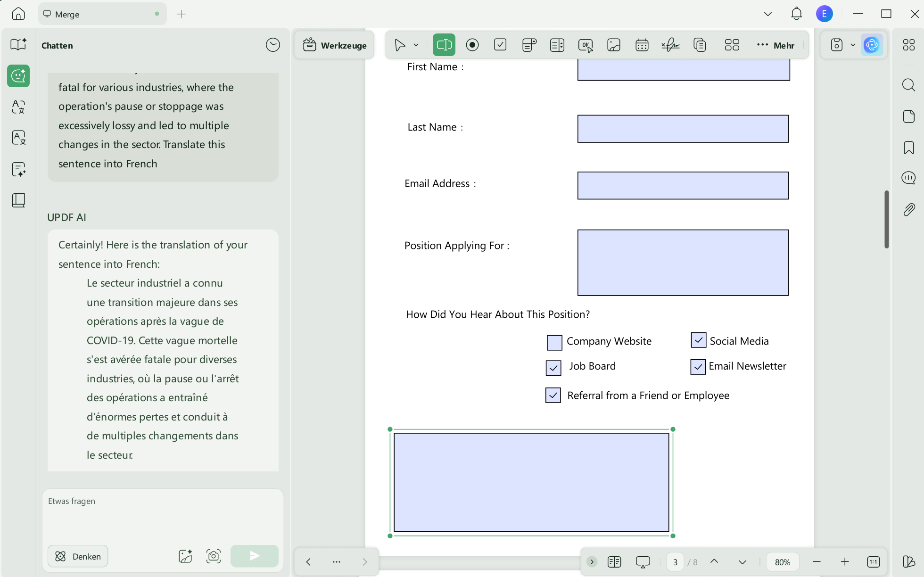Open the reader mode sidebar icon
Viewport: 924px width, 577px height.
pos(18,44)
